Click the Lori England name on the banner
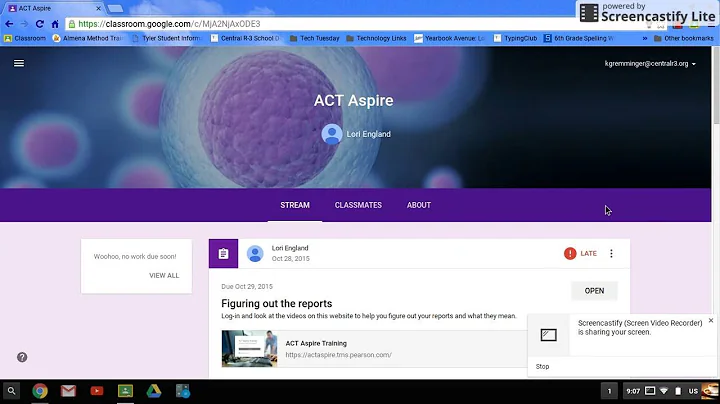Image resolution: width=720 pixels, height=404 pixels. tap(369, 134)
